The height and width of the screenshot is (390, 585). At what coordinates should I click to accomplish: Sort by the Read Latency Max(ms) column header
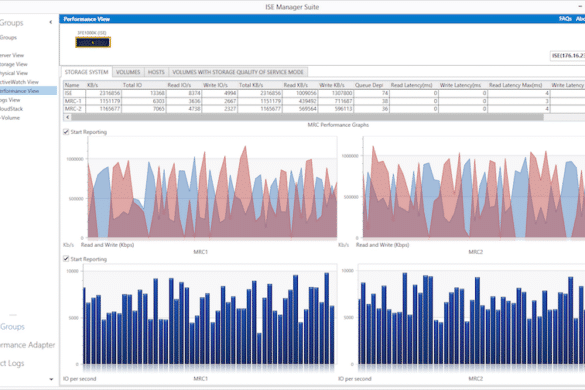[x=519, y=85]
